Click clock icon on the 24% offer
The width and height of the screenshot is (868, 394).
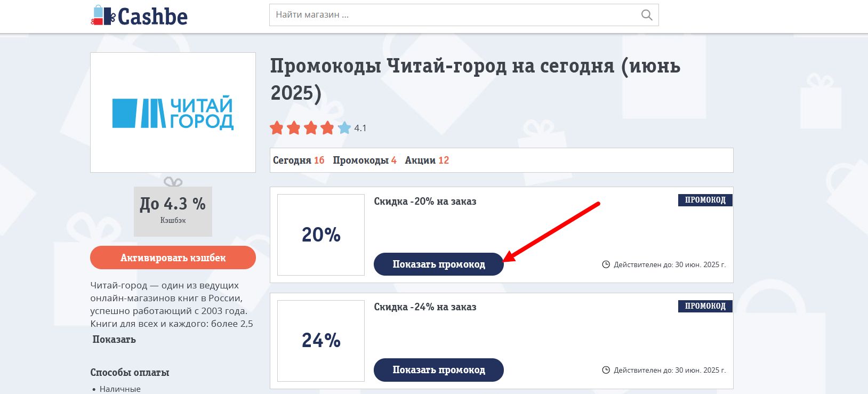606,370
